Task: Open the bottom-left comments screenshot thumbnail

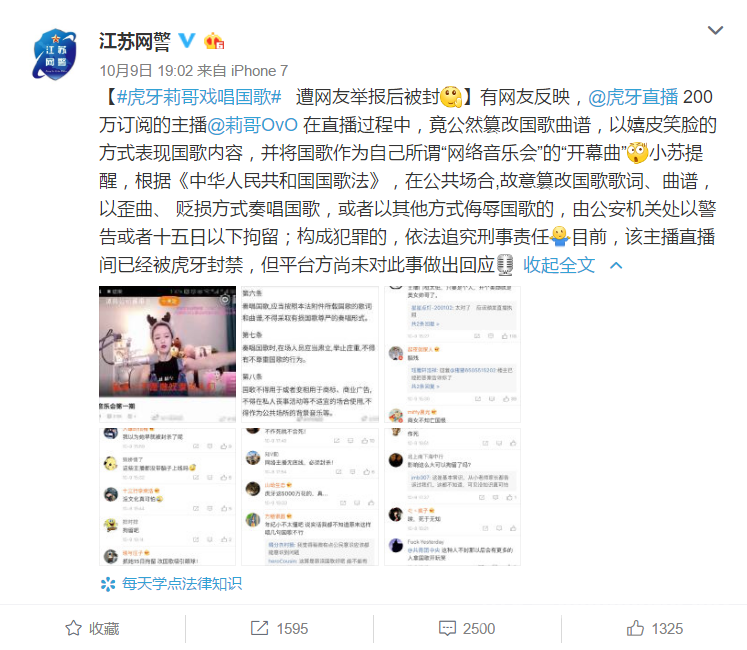Action: click(x=167, y=497)
